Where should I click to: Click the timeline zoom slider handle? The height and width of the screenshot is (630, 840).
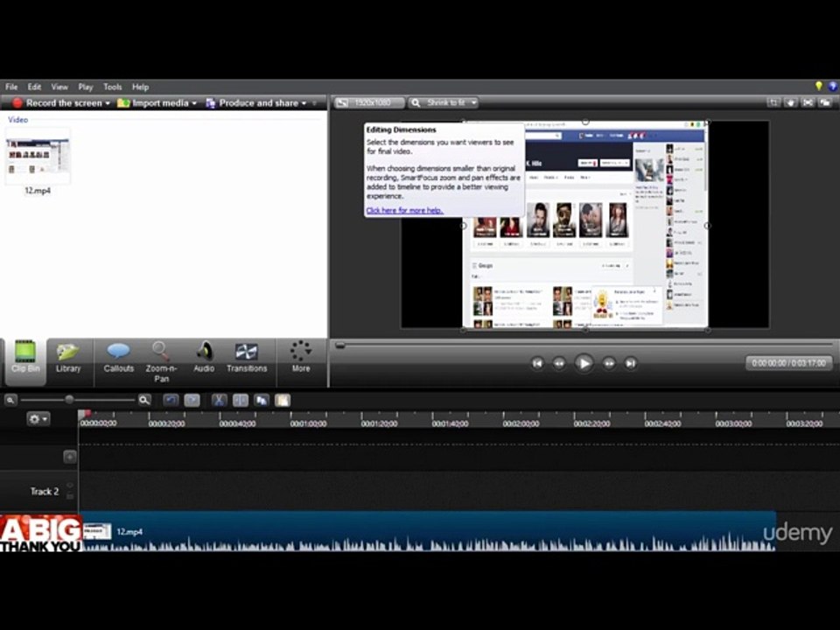point(69,400)
